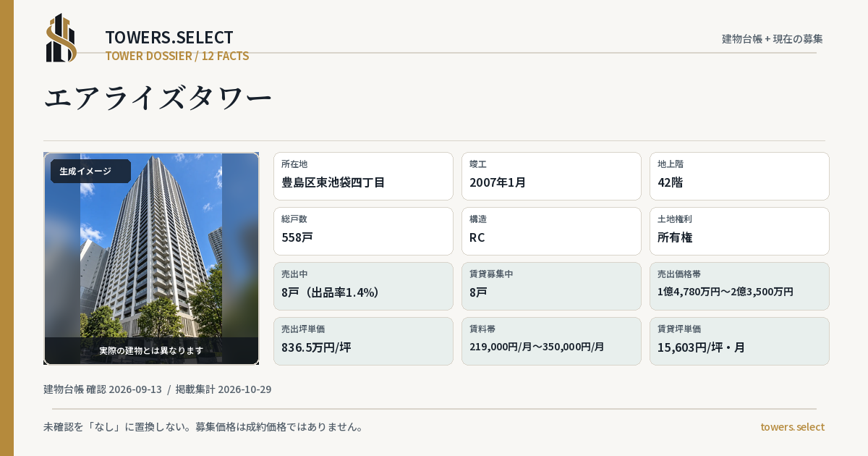Select the 賃貸坪単価 15,603円/坪・月 card

coord(739,341)
